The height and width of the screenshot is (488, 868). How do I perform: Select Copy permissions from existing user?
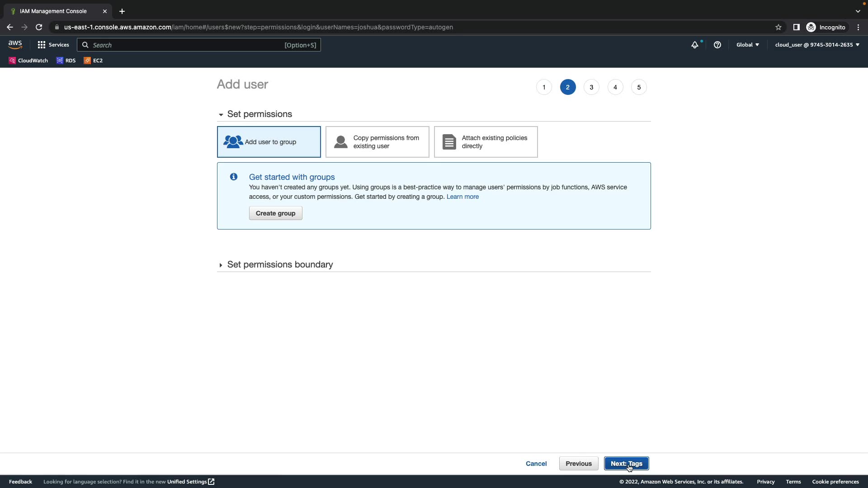[x=377, y=142]
